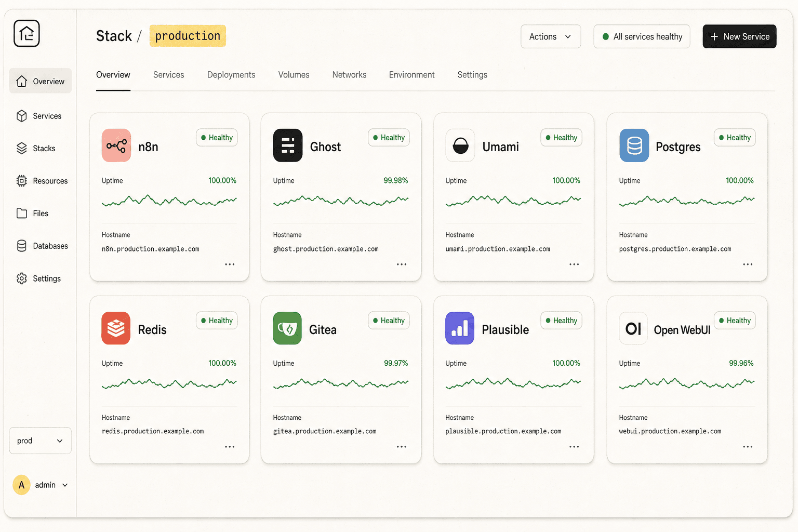
Task: Click the Databases cylinder icon in sidebar
Action: tap(22, 246)
